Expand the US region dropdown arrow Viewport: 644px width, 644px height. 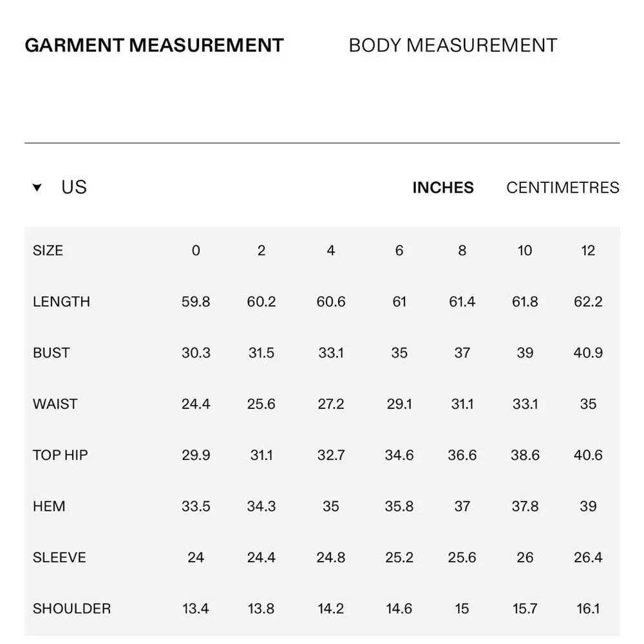[x=37, y=188]
